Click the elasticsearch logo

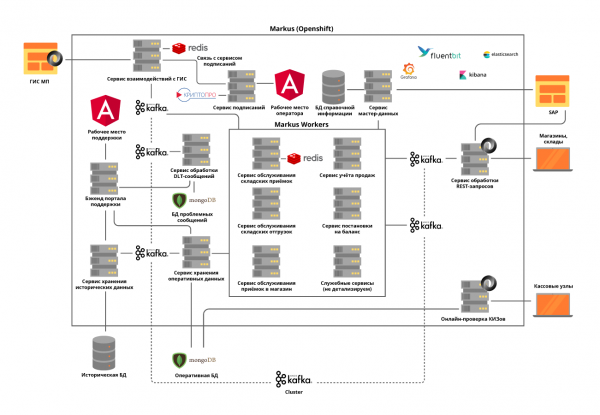tap(501, 53)
